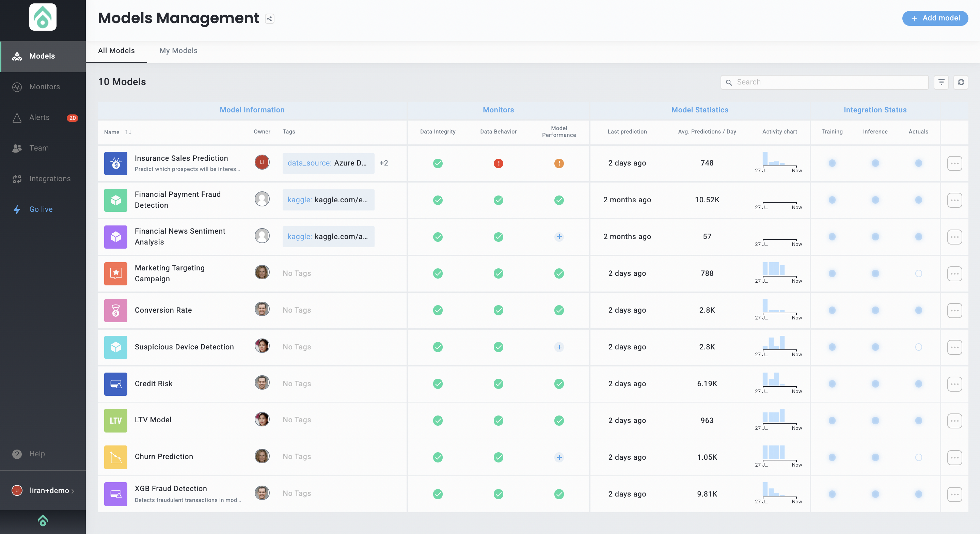The width and height of the screenshot is (980, 534).
Task: Open more options for LTV Model row
Action: [954, 421]
